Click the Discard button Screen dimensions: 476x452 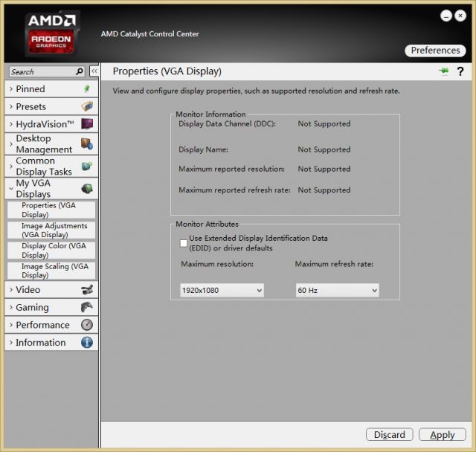pos(390,434)
